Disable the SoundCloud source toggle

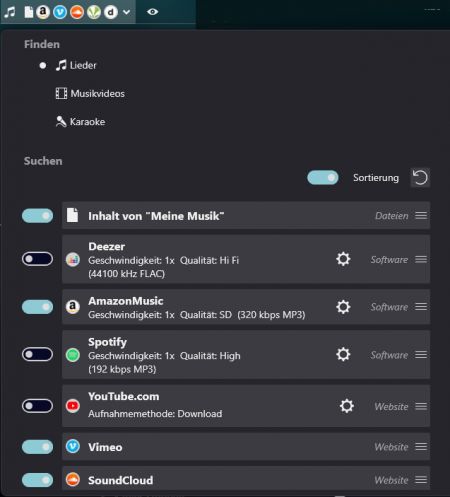click(x=37, y=480)
